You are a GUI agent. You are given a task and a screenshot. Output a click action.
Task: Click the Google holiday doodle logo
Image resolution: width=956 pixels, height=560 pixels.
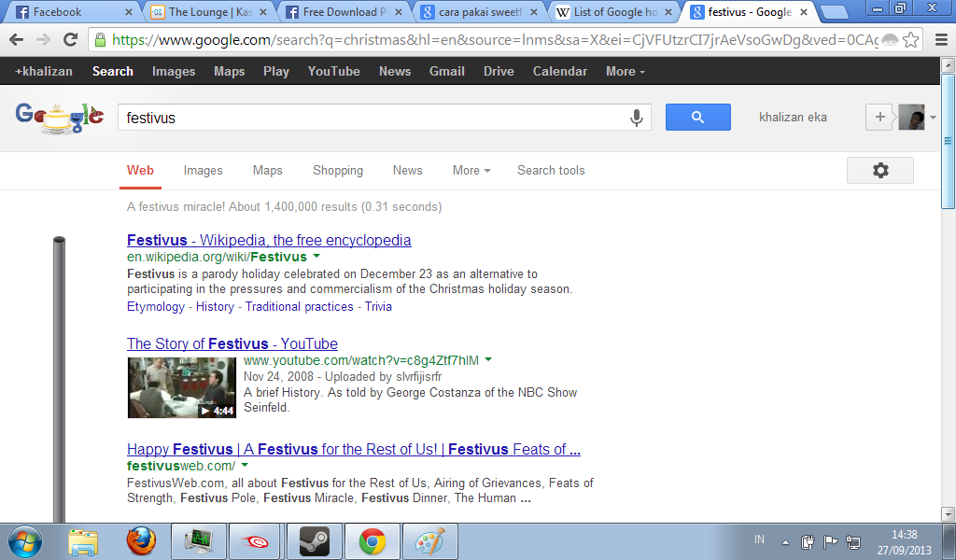(x=59, y=117)
